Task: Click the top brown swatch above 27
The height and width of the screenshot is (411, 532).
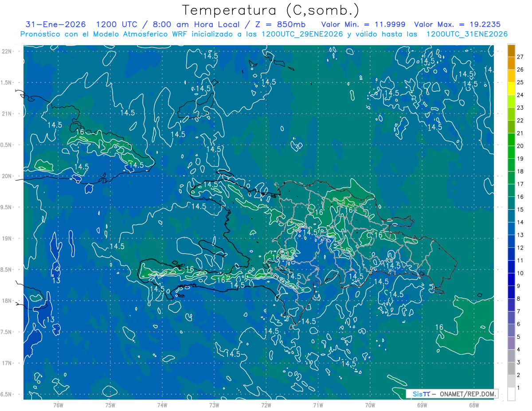Action: pos(511,51)
